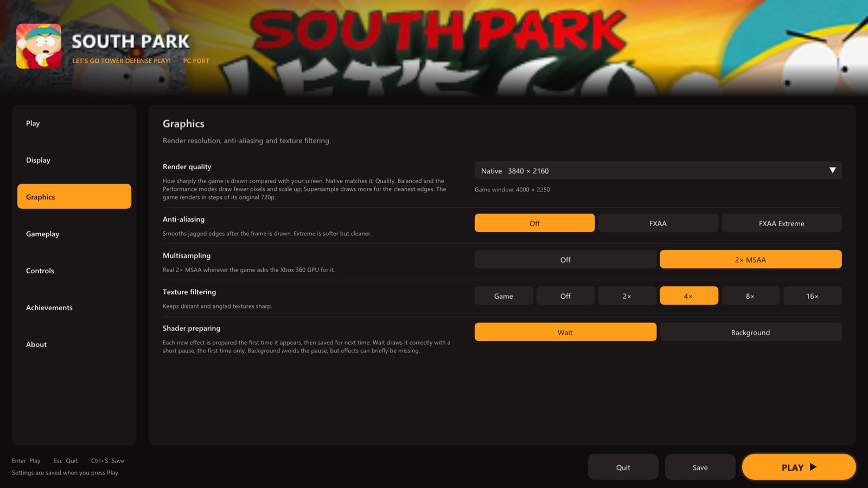Launch the game with PLAY button

pos(799,467)
